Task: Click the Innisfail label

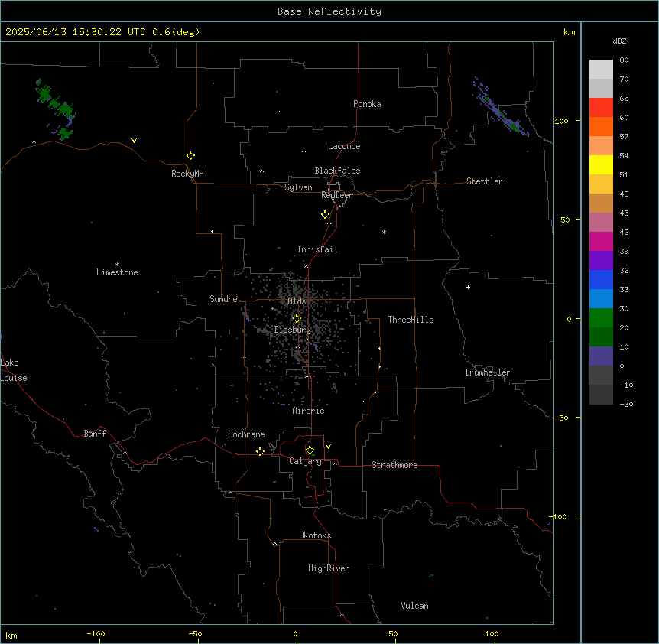Action: pos(317,249)
